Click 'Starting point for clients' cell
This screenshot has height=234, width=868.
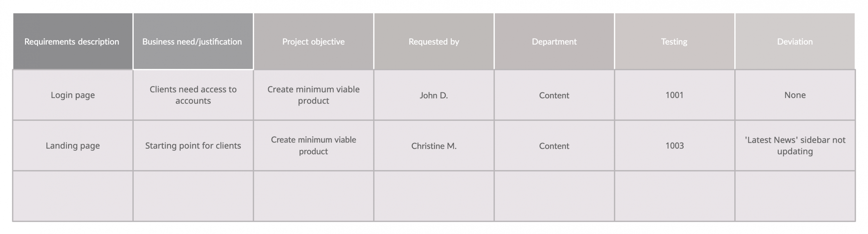click(x=193, y=146)
